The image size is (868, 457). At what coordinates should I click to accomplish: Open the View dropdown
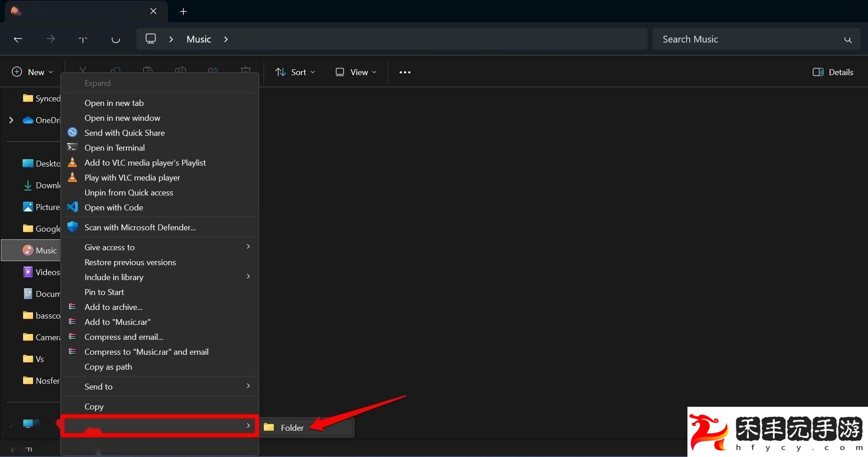click(356, 72)
